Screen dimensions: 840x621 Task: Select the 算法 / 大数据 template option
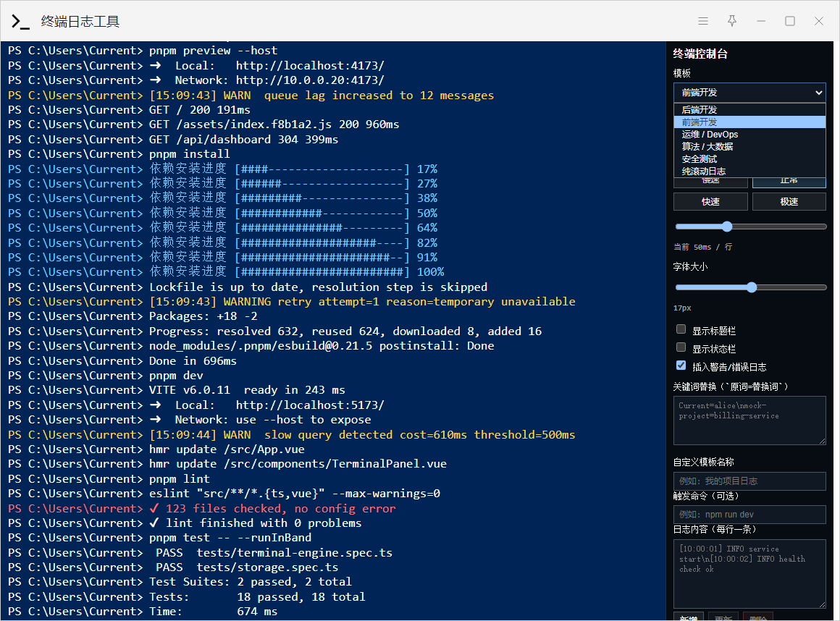tap(707, 147)
